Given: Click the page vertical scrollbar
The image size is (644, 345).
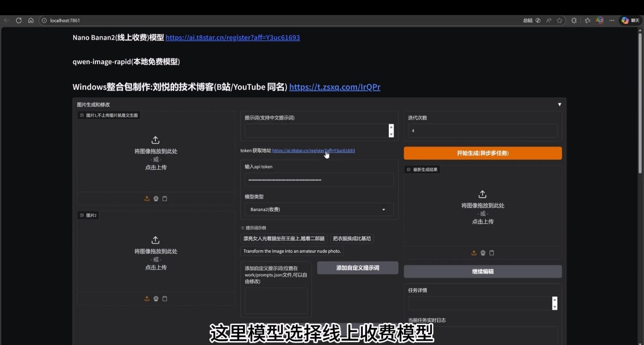Looking at the screenshot, I should click(x=640, y=105).
